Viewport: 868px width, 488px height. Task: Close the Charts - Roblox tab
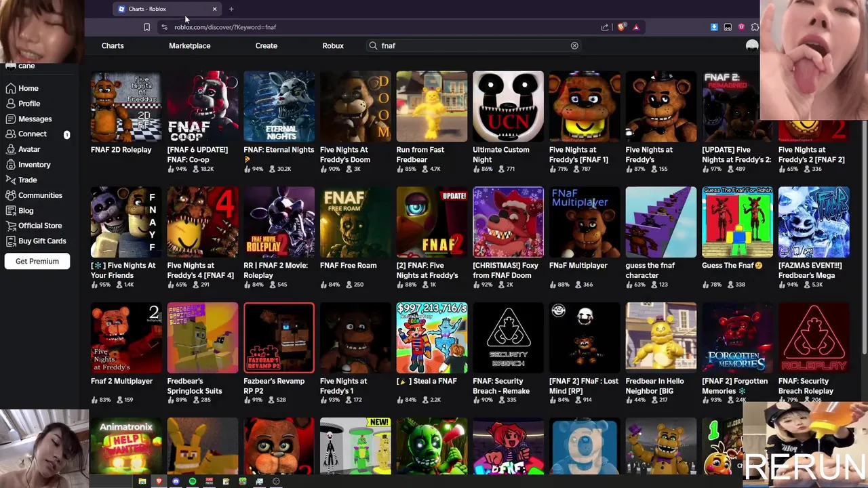click(214, 9)
